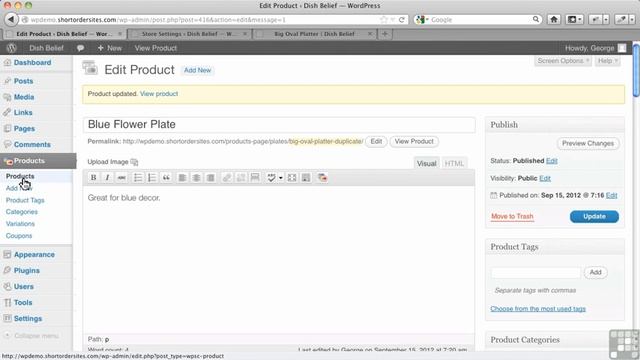Insert ordered numbered list
The width and height of the screenshot is (640, 360).
(x=152, y=178)
